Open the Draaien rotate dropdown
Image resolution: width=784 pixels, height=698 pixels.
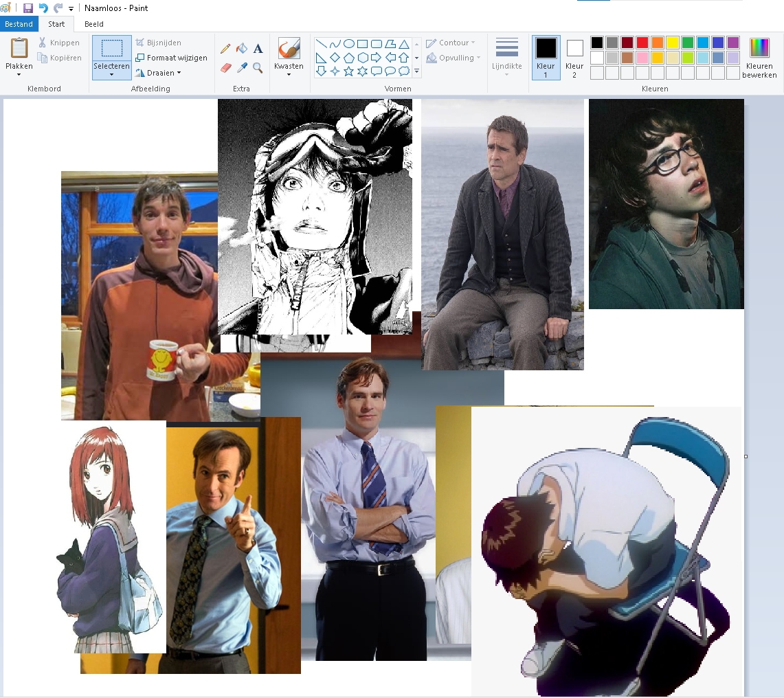(x=159, y=73)
